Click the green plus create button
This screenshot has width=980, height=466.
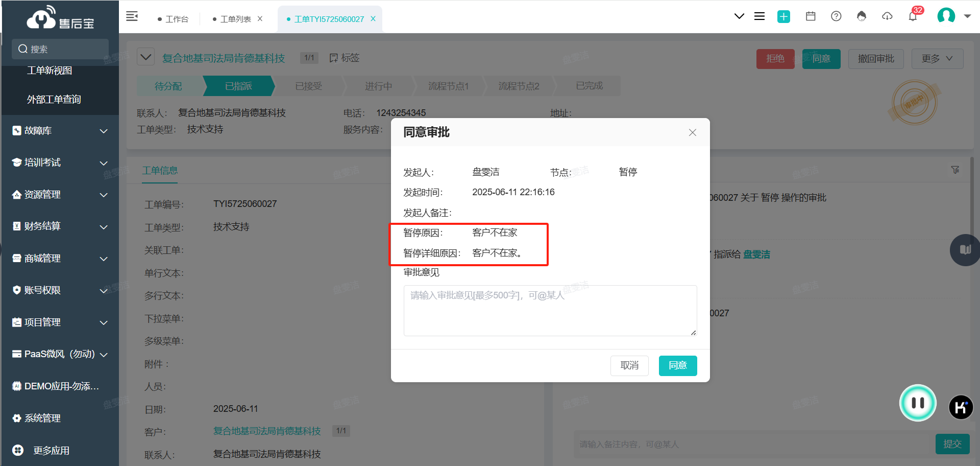783,16
